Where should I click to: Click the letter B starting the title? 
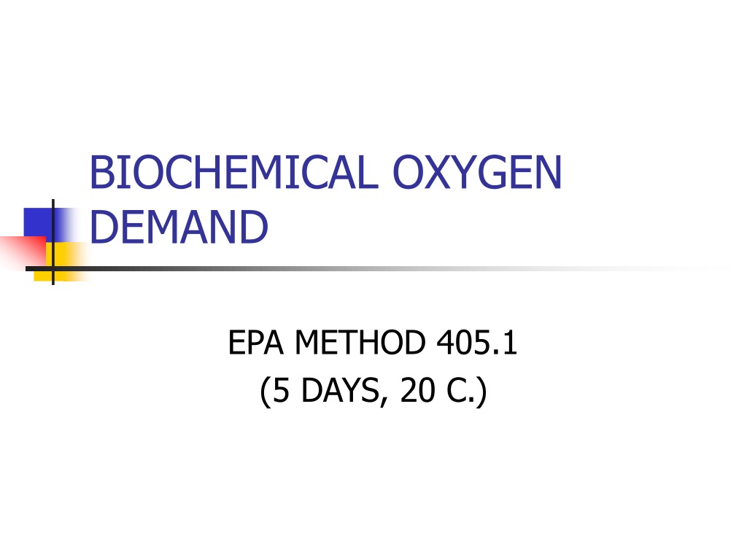(x=101, y=172)
